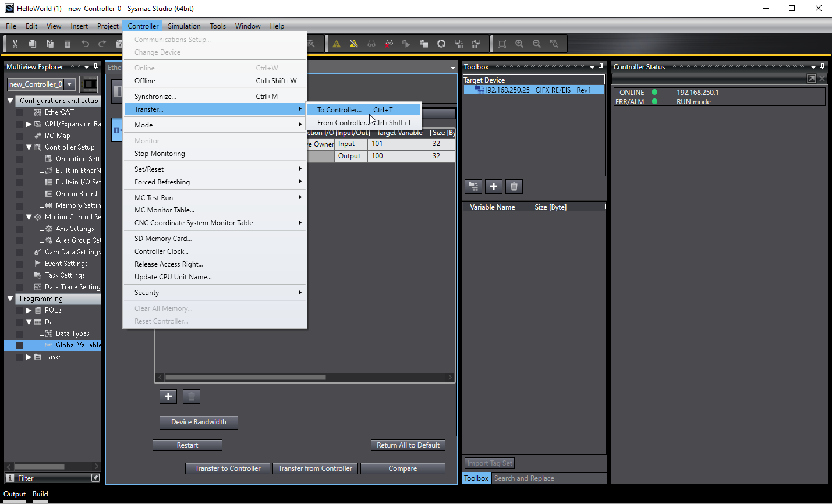Collapse the Controller Setup tree node
The image size is (832, 504).
tap(29, 147)
